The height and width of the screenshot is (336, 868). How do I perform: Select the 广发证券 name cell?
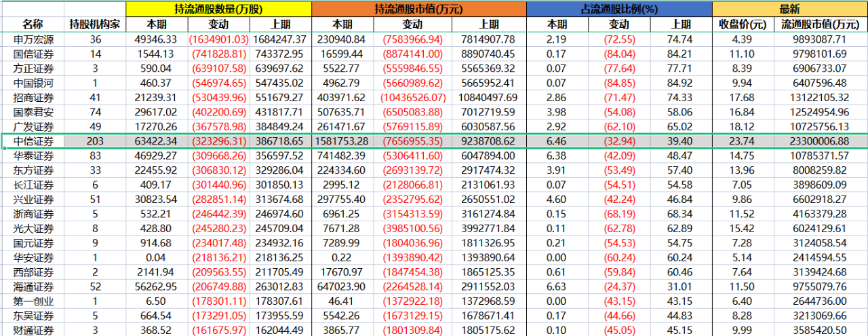[33, 126]
